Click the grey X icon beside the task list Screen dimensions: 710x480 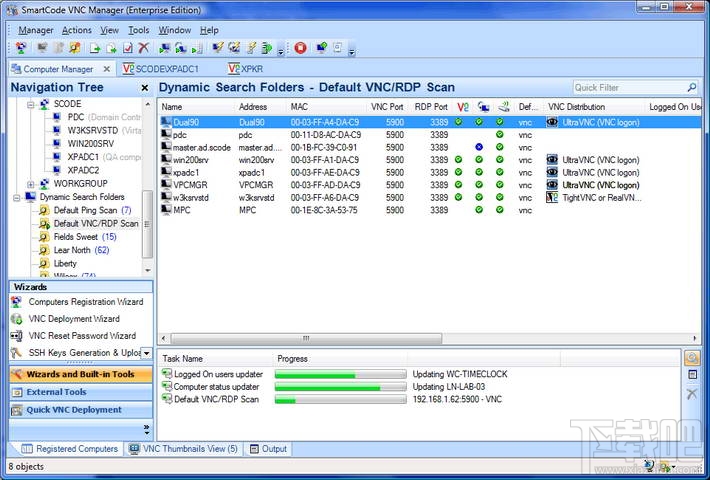[x=692, y=394]
